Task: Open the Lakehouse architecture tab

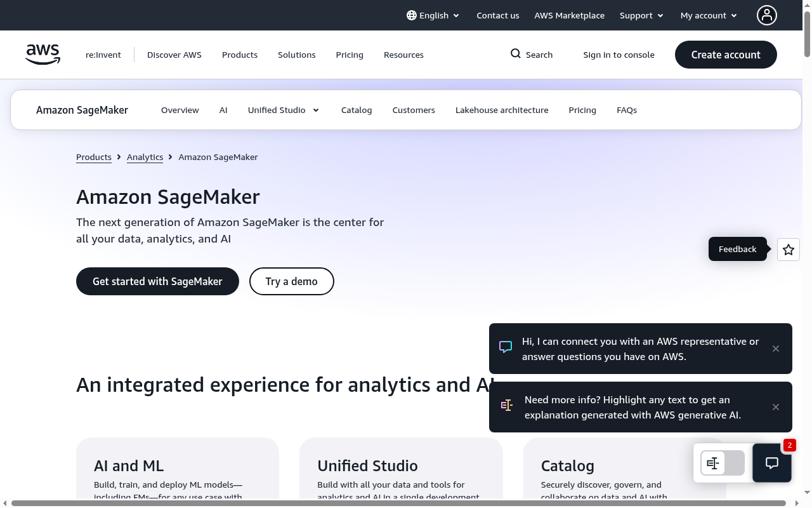Action: pos(502,110)
